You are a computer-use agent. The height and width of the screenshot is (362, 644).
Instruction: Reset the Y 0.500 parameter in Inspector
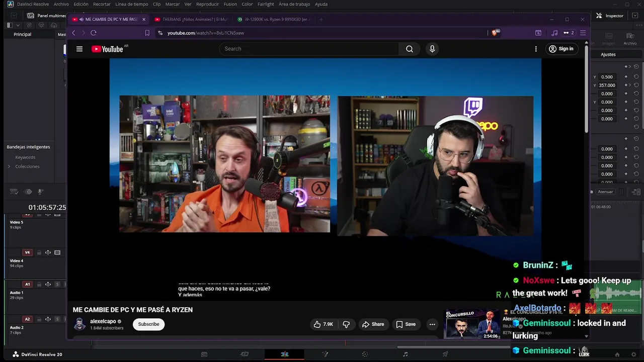pos(636,77)
